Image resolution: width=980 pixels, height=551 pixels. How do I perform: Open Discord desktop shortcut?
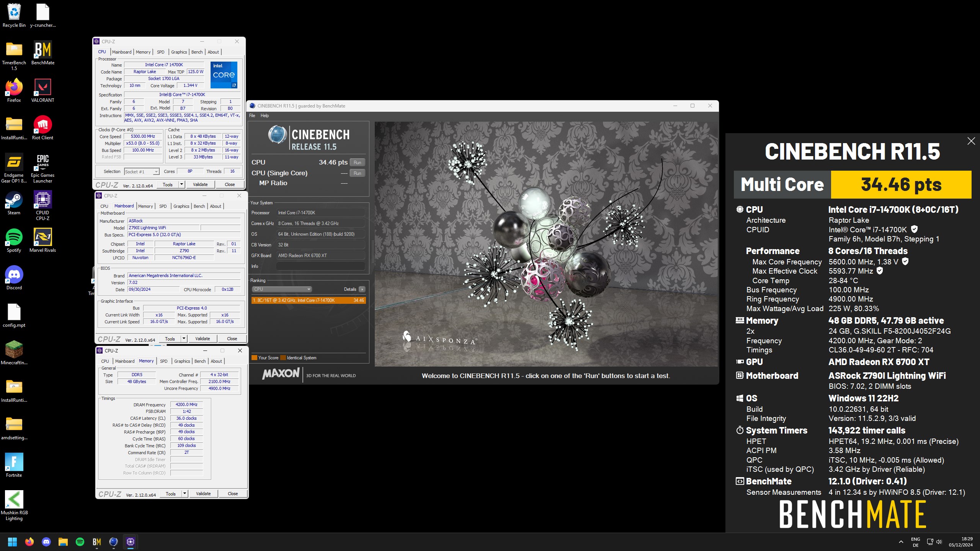[x=14, y=278]
